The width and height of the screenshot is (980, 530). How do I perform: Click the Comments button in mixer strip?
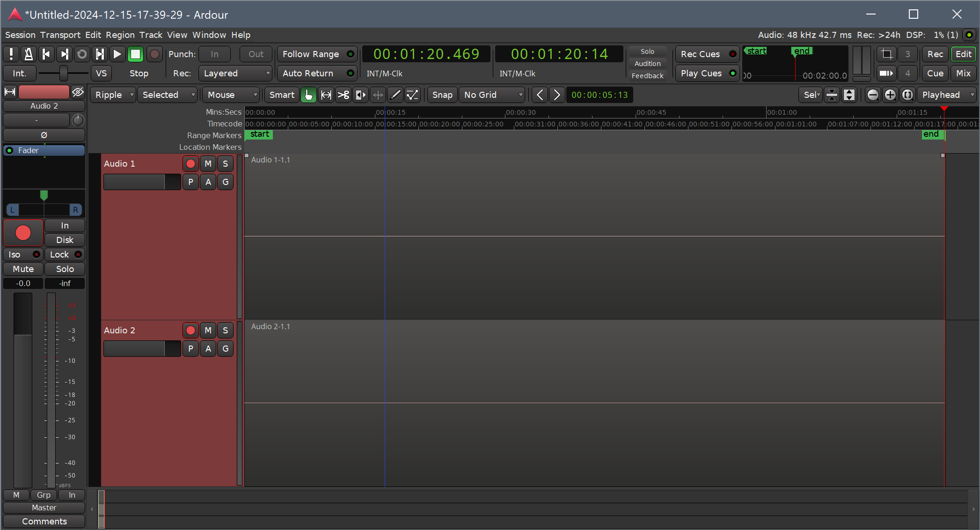44,522
